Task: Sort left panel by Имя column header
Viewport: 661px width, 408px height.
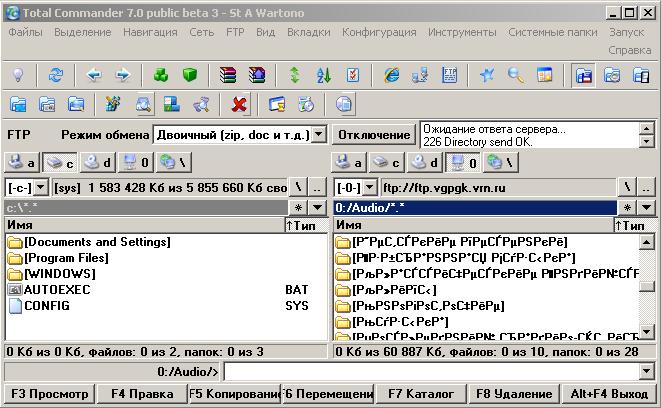Action: click(145, 225)
